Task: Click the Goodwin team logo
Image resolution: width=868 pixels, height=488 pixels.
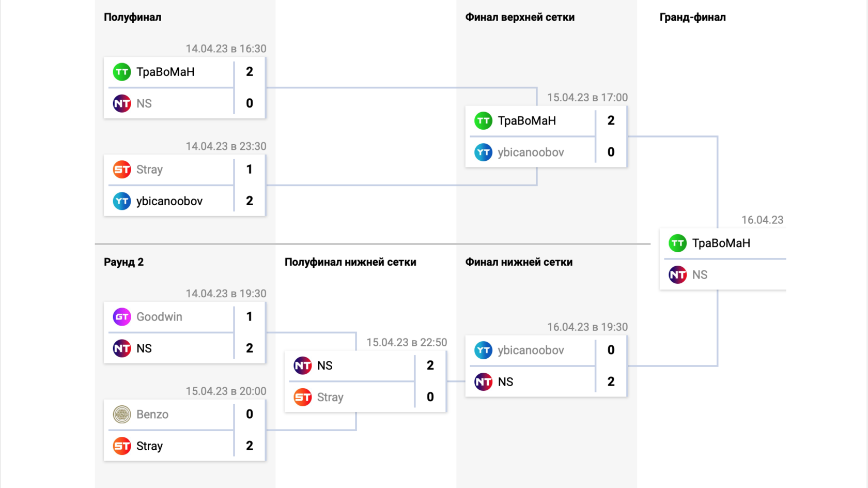Action: pyautogui.click(x=122, y=317)
